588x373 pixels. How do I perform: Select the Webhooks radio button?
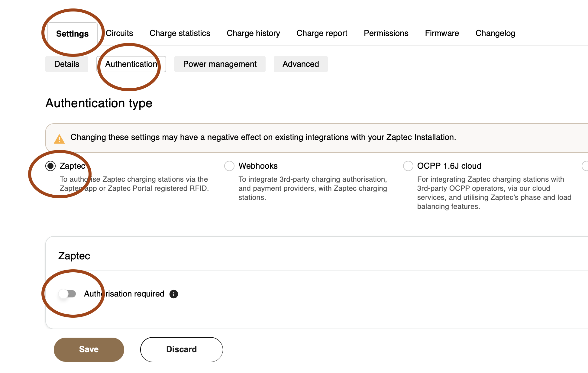229,166
